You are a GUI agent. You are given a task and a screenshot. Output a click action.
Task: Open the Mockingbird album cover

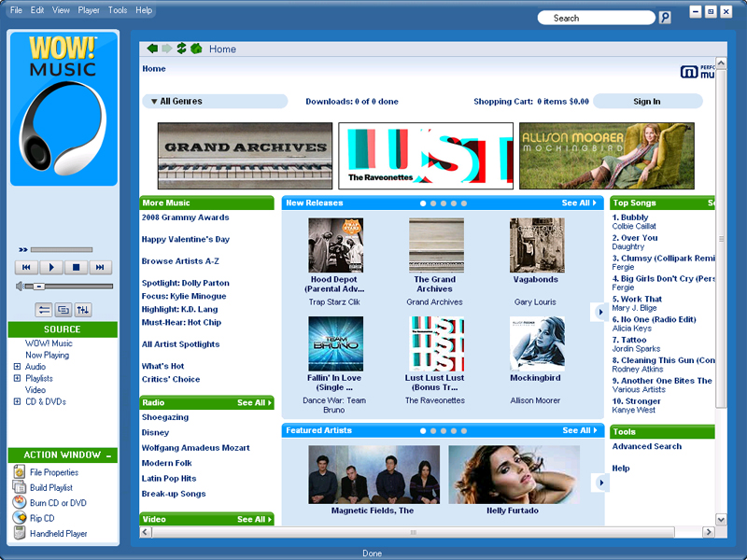[537, 343]
